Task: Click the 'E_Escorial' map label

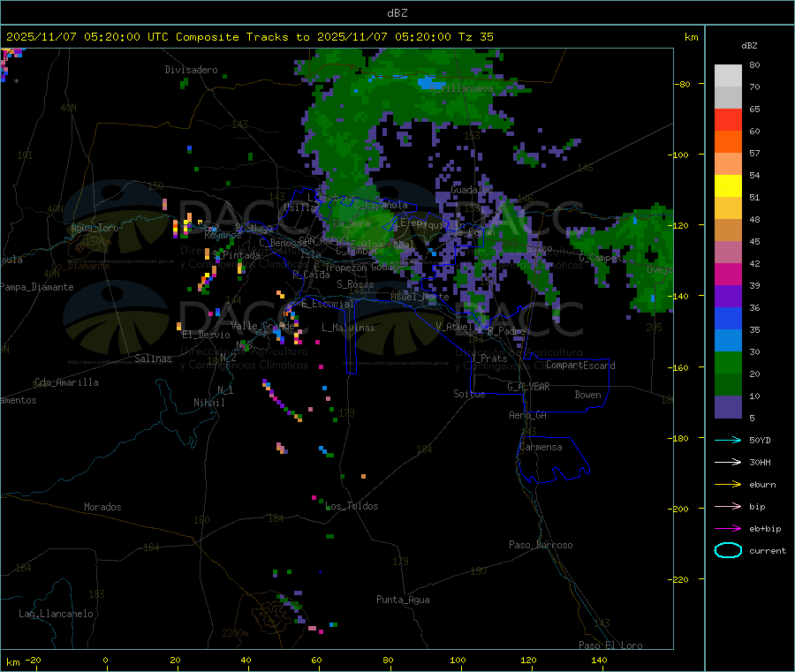Action: pos(328,304)
